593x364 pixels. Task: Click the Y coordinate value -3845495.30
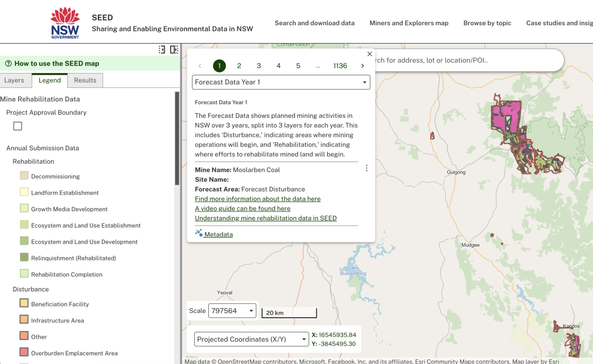[337, 344]
